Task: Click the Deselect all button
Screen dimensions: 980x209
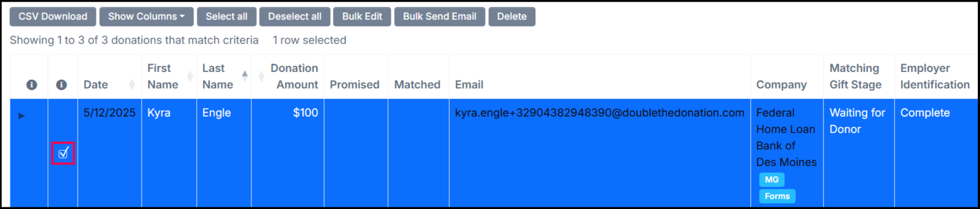Action: click(295, 16)
